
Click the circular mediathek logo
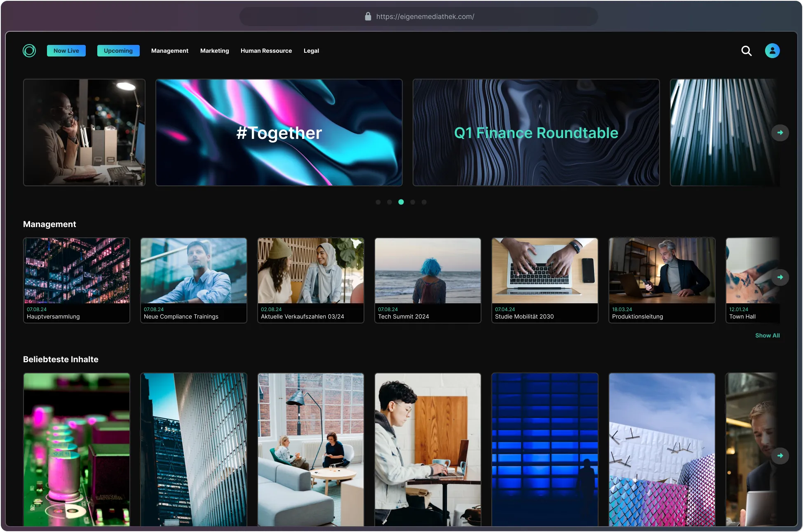(29, 51)
